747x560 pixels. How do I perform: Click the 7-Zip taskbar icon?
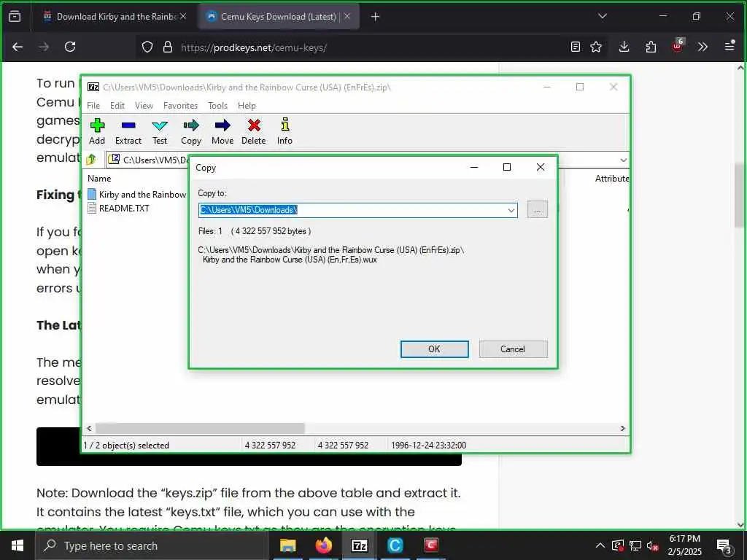point(359,545)
